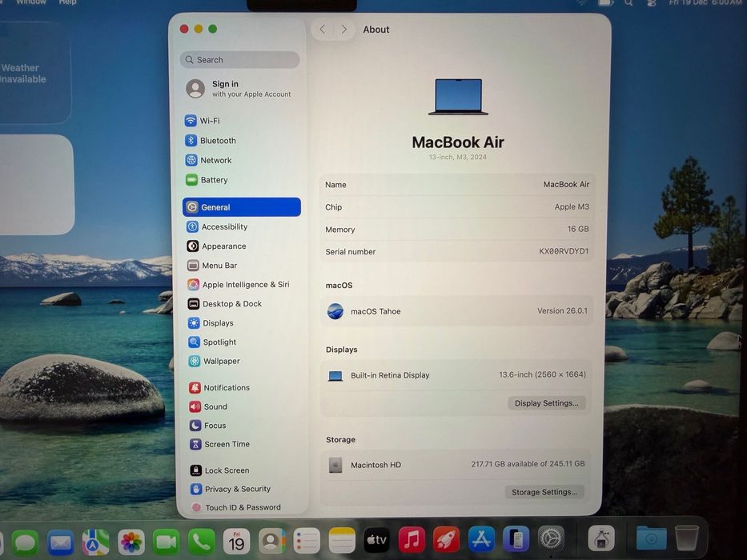Screen dimensions: 747x560
Task: Click the Apple M3 chip value
Action: point(572,206)
